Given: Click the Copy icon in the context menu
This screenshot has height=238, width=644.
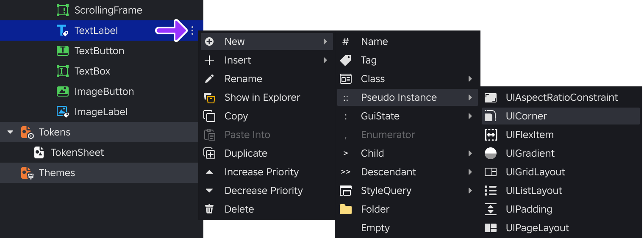Looking at the screenshot, I should (209, 116).
